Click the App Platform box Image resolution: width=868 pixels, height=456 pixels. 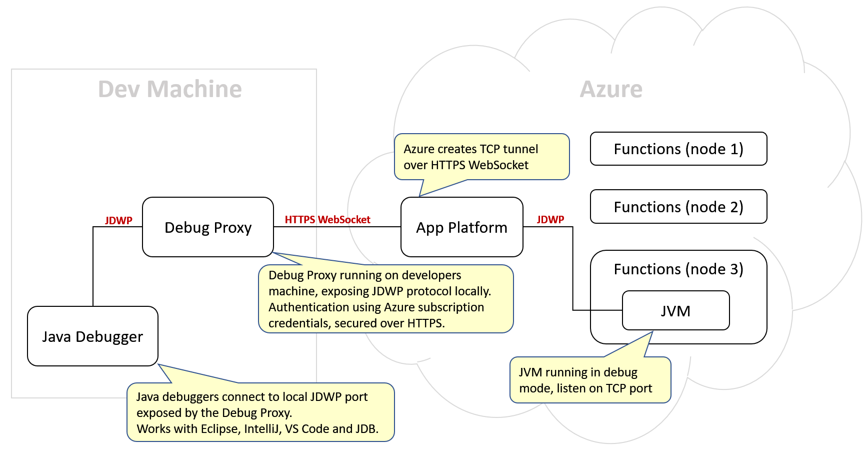pyautogui.click(x=461, y=227)
